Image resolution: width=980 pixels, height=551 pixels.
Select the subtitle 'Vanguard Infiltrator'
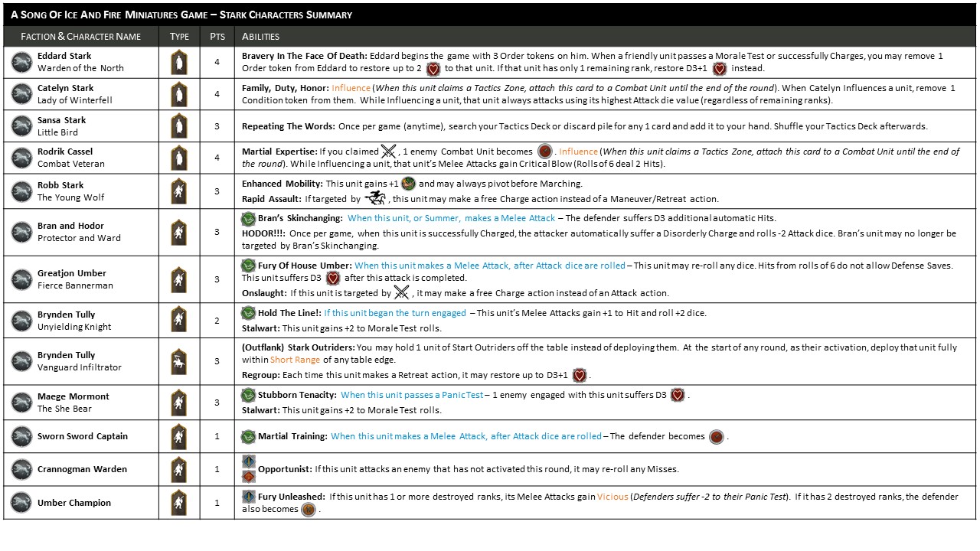80,367
